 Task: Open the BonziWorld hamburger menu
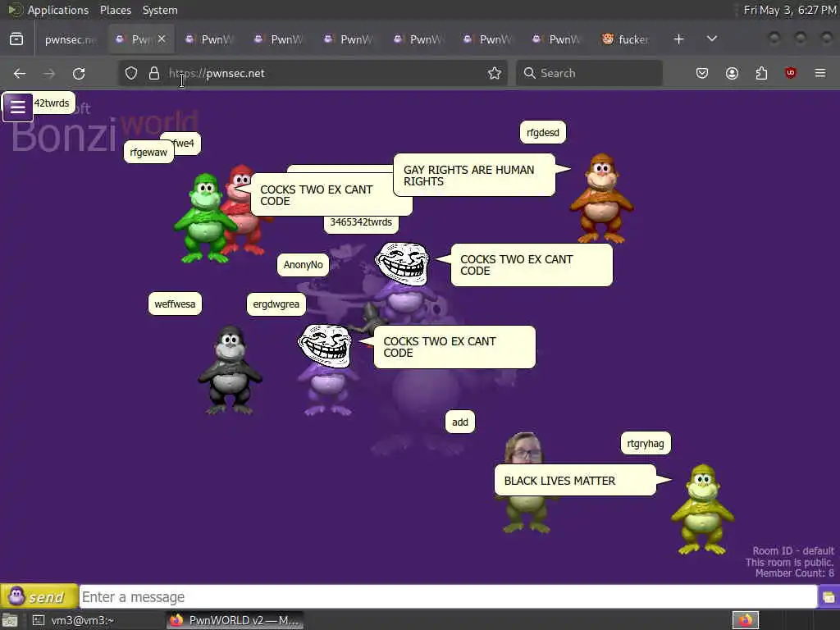[x=17, y=107]
